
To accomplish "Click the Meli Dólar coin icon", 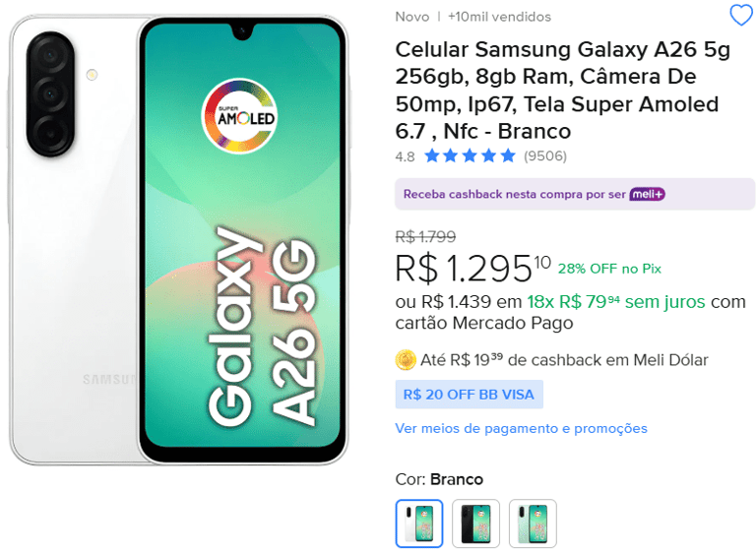I will (x=406, y=360).
